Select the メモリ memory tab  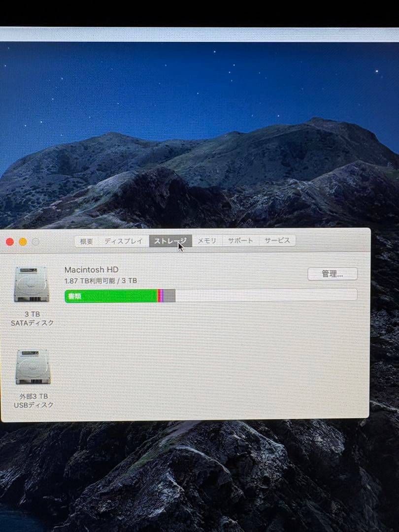205,241
